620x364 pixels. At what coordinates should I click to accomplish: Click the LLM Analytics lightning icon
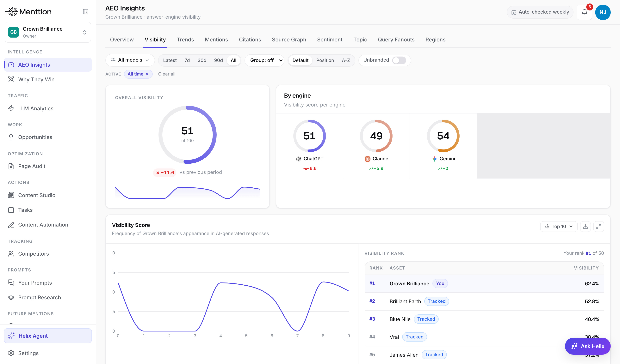pos(11,108)
